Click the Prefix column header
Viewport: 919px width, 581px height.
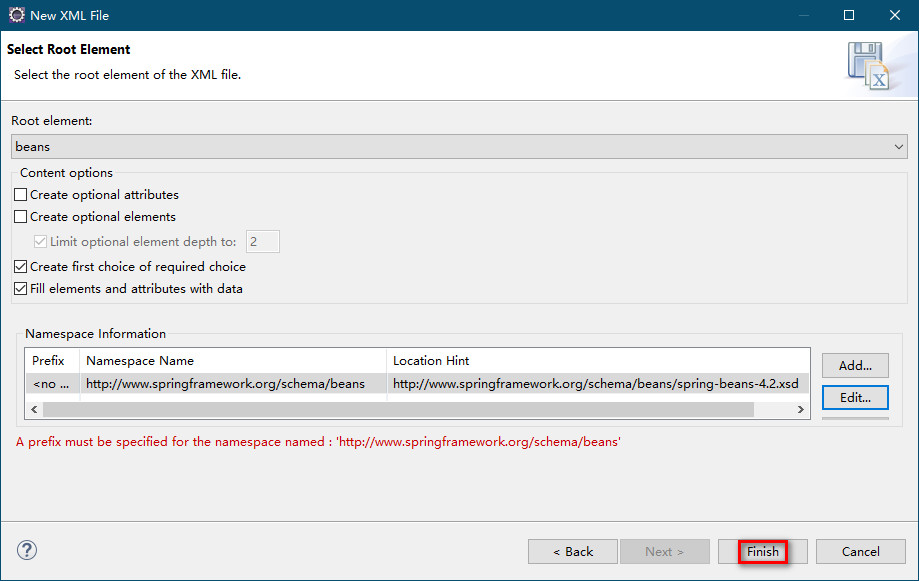tap(50, 360)
